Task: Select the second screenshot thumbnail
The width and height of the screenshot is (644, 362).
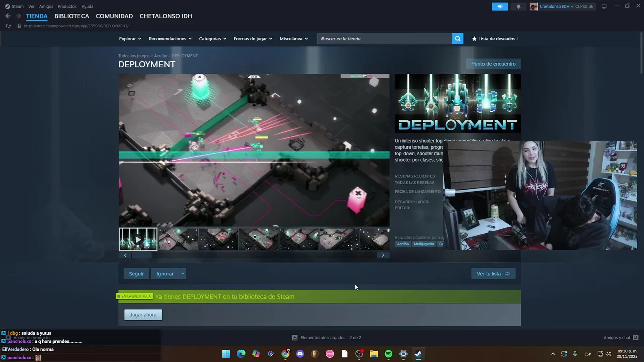Action: 179,239
